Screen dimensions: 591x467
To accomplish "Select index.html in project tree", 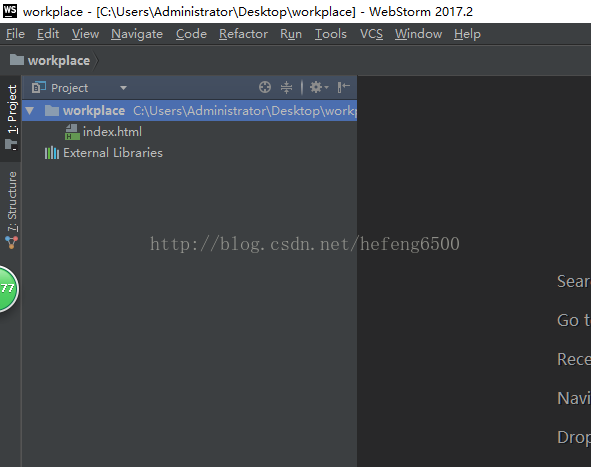I will 112,132.
